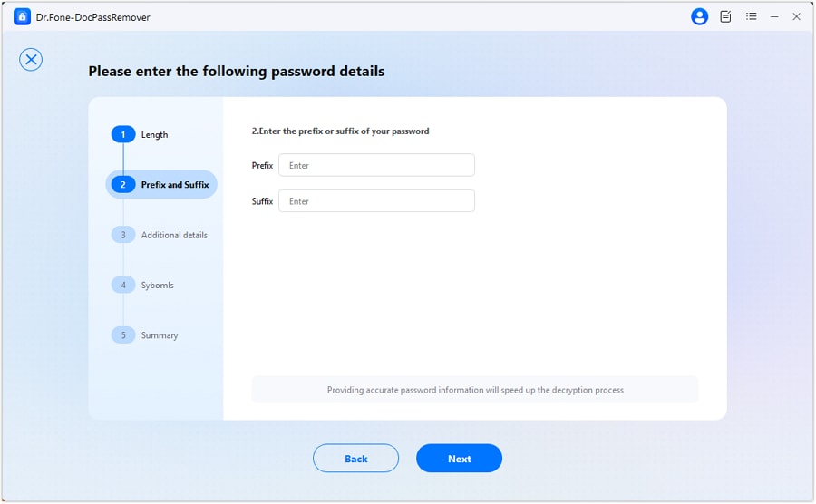Image resolution: width=816 pixels, height=504 pixels.
Task: Click the step 3 number circle
Action: click(122, 235)
